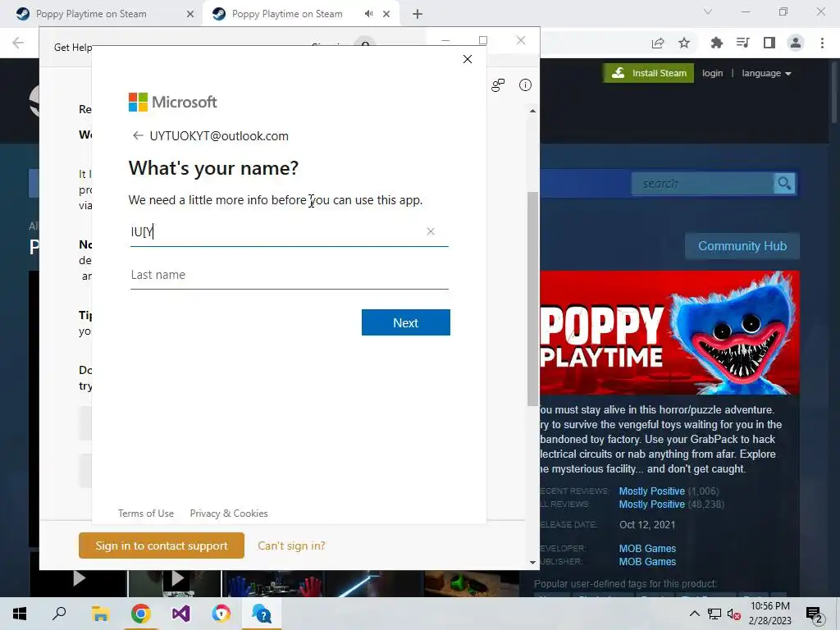Open recent reviews Mostly Positive link
Image resolution: width=840 pixels, height=630 pixels.
[652, 491]
